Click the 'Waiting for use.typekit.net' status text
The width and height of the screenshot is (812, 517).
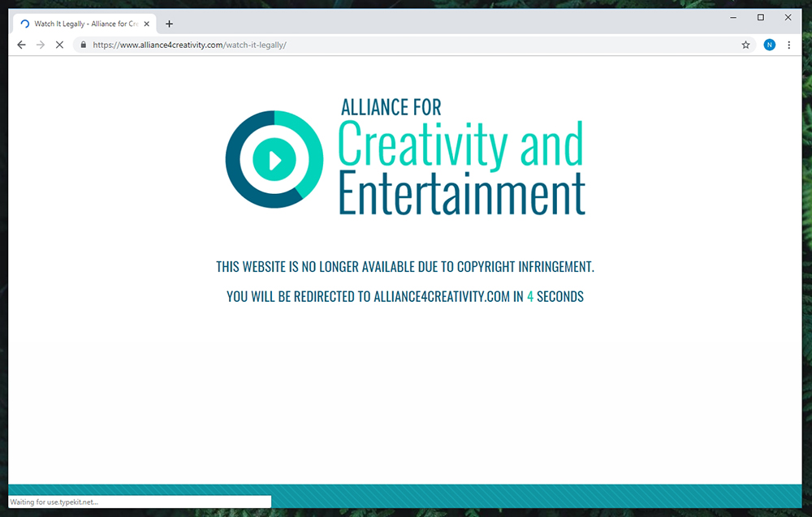click(x=54, y=502)
